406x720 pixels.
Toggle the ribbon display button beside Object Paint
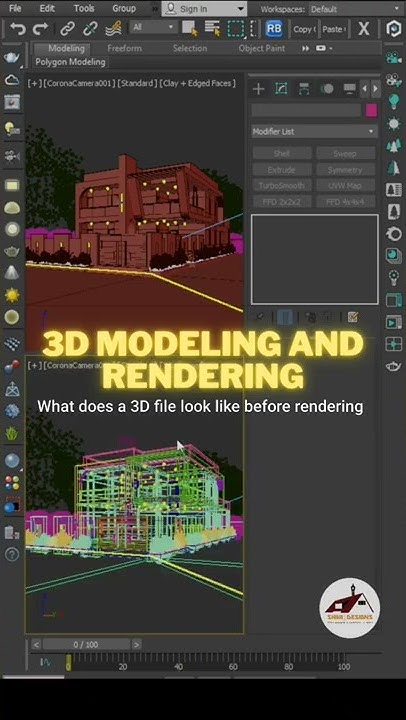coord(323,48)
